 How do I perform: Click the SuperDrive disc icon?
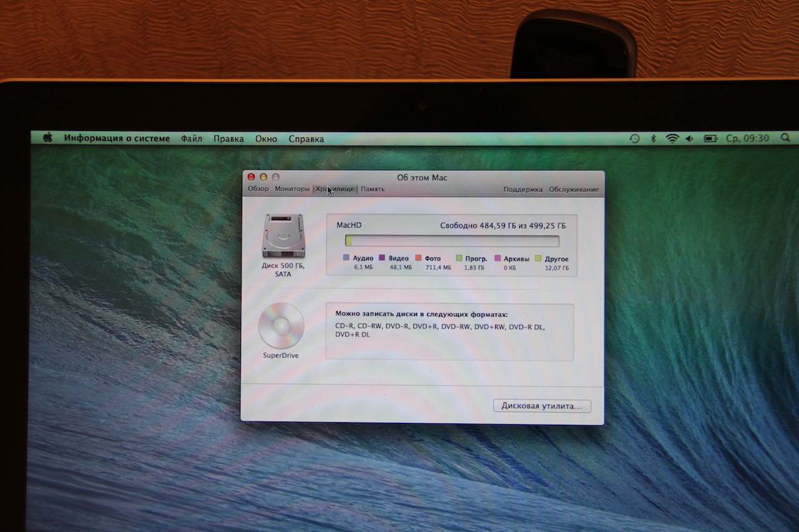281,326
